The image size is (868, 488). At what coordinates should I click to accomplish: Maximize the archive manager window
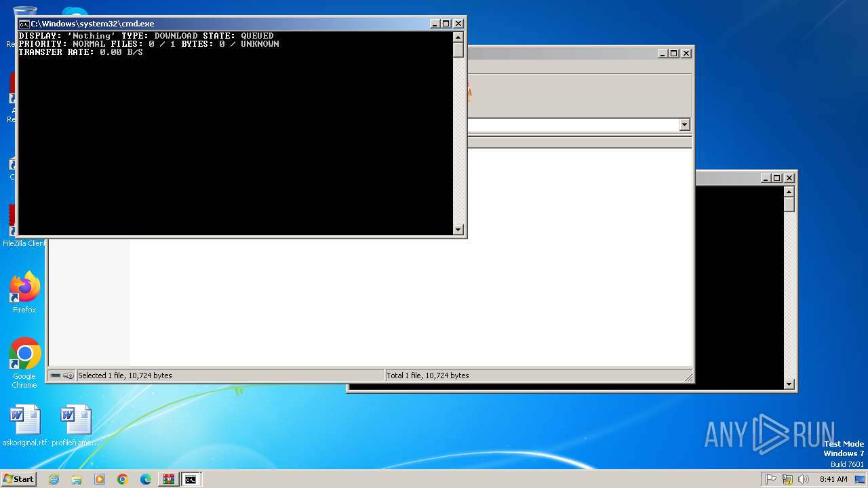673,53
